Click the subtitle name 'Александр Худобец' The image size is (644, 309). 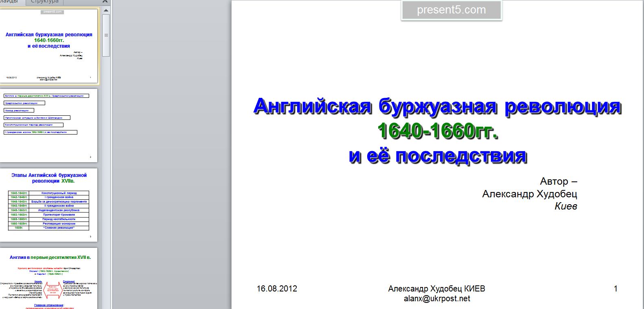(530, 194)
